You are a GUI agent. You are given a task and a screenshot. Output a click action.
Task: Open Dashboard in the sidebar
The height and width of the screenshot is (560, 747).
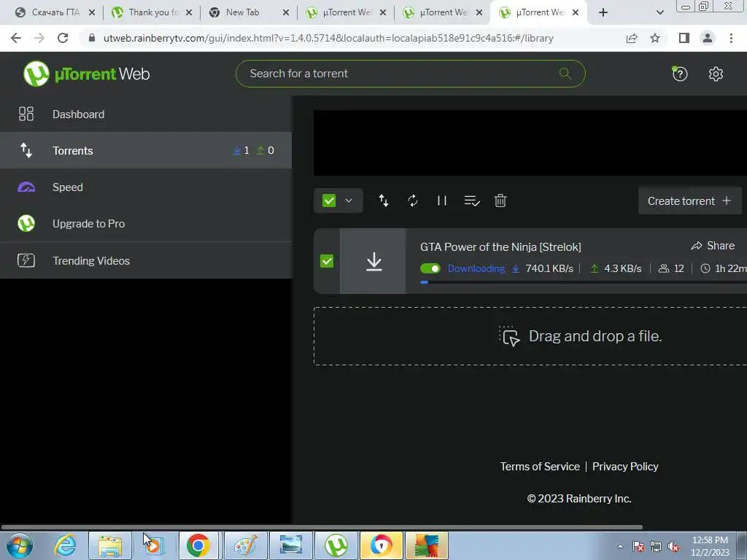146,114
